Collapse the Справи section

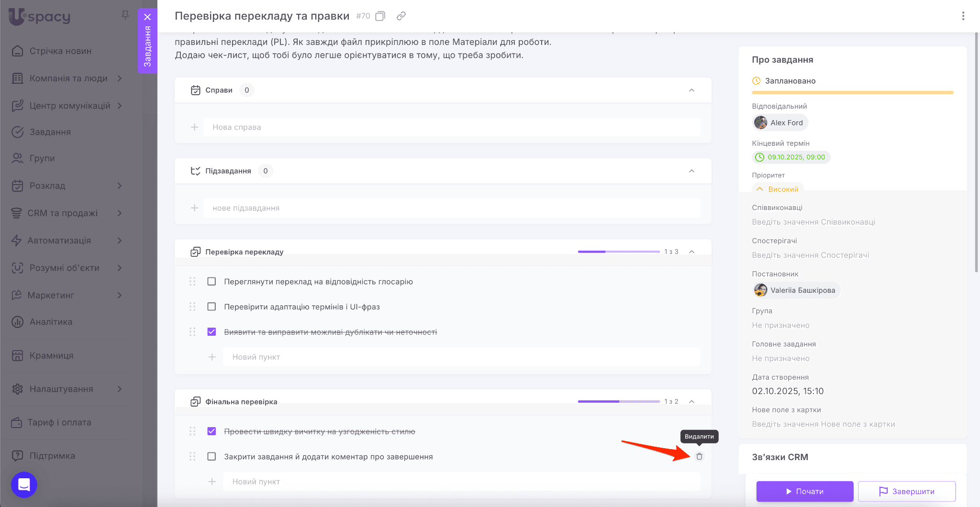coord(691,90)
